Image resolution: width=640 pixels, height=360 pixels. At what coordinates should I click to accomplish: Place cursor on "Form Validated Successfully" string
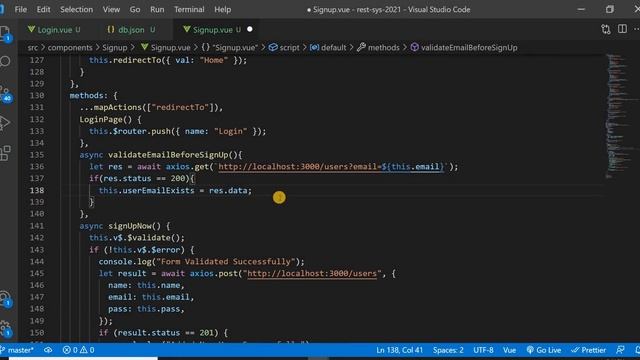tap(226, 261)
